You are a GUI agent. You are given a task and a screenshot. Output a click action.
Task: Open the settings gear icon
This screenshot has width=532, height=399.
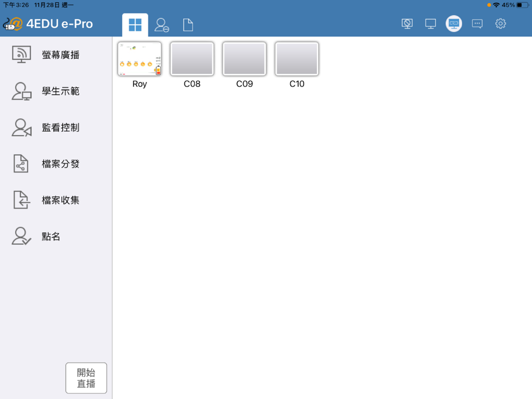(x=501, y=24)
